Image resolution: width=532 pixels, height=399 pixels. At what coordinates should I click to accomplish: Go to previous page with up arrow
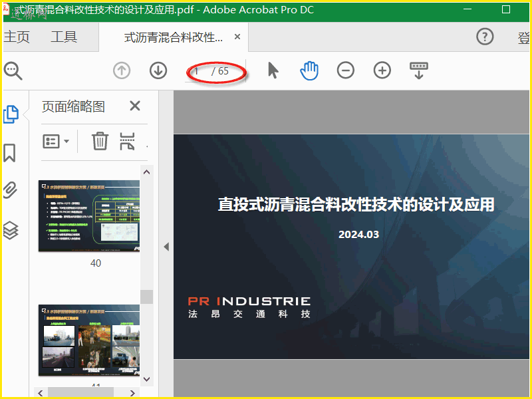coord(122,71)
